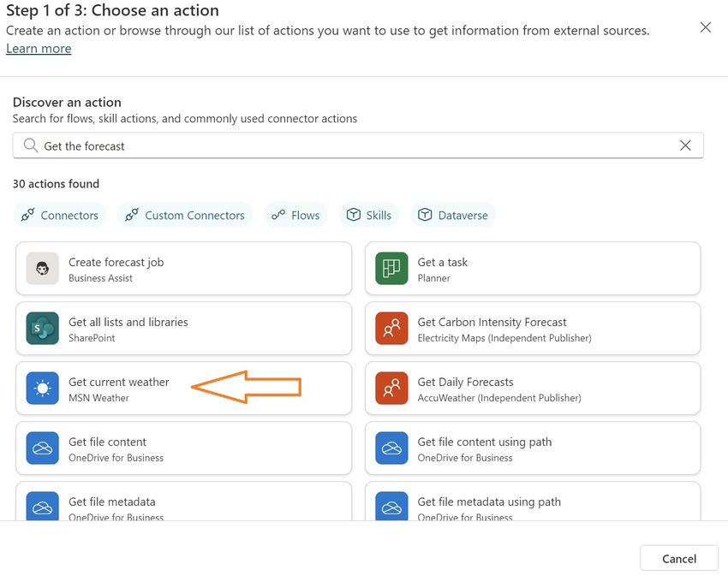
Task: Switch to the Skills filter
Action: pos(369,215)
